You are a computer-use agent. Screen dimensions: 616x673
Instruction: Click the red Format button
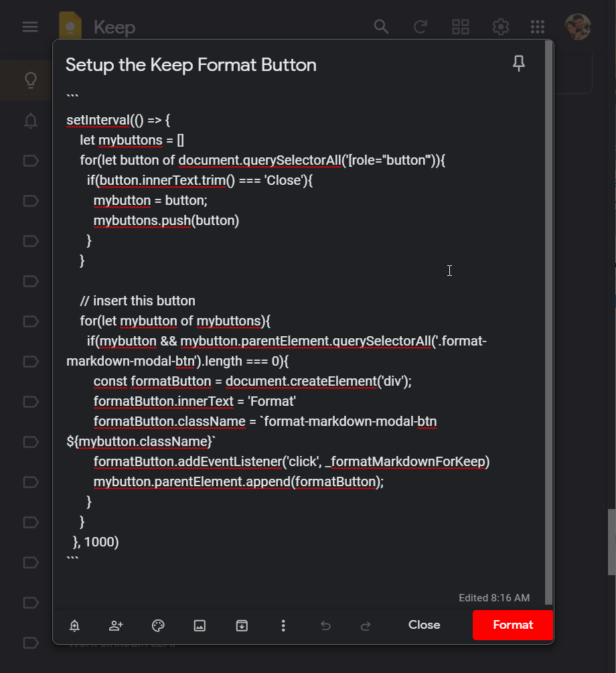[512, 625]
